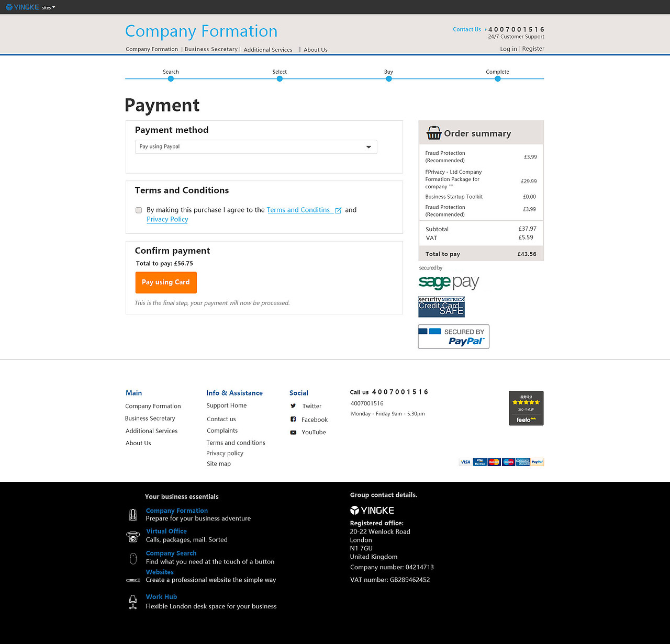This screenshot has height=644, width=670.
Task: Open footer Privacy policy link
Action: [x=225, y=453]
